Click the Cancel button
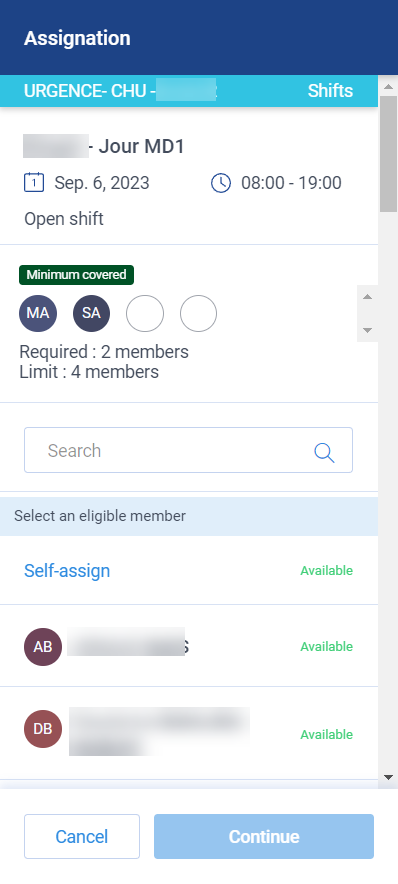This screenshot has width=398, height=884. click(x=82, y=836)
